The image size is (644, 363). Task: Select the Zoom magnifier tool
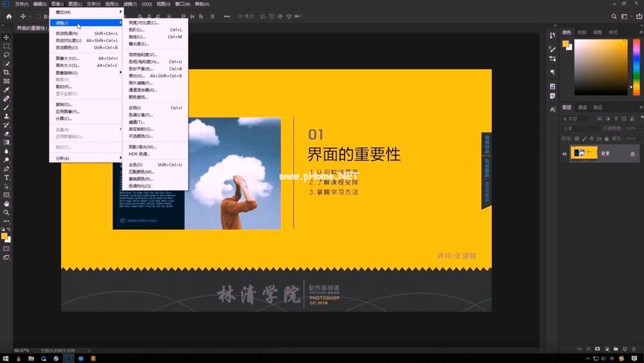[6, 213]
